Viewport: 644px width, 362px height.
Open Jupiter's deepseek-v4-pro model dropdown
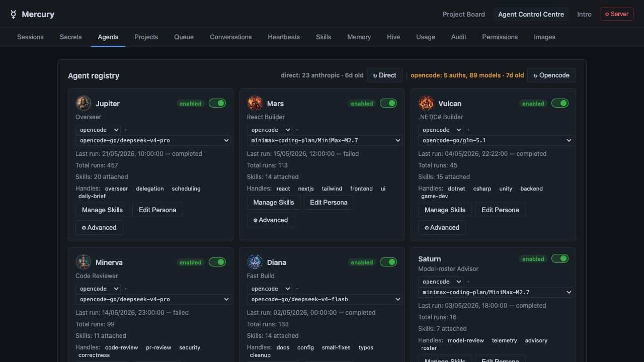[x=153, y=141]
